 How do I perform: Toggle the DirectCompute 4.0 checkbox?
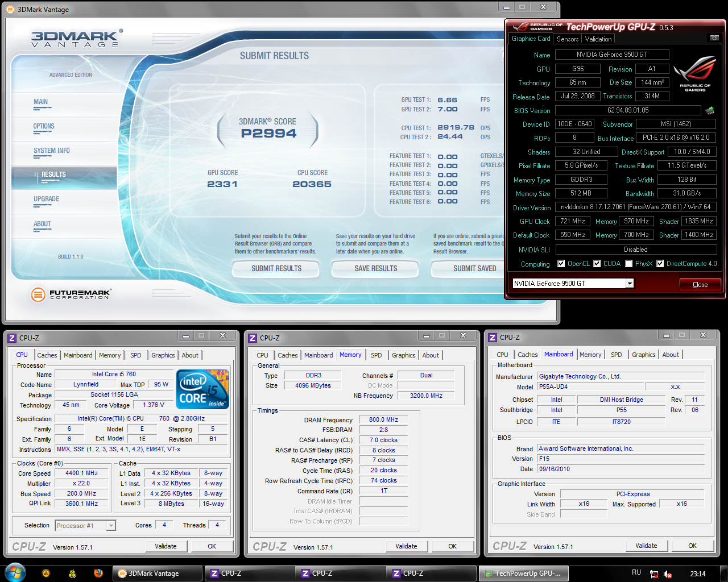coord(660,264)
